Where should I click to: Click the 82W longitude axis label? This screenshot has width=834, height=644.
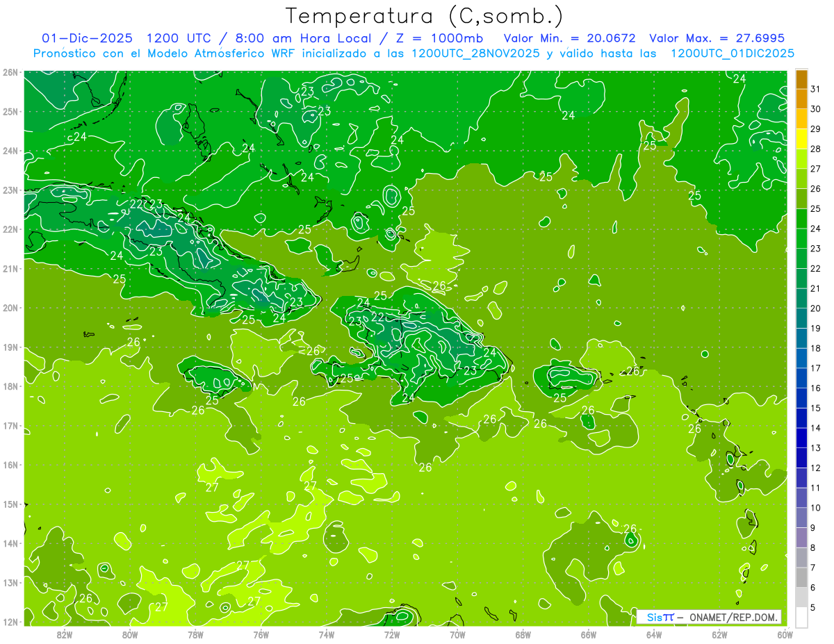coord(65,634)
